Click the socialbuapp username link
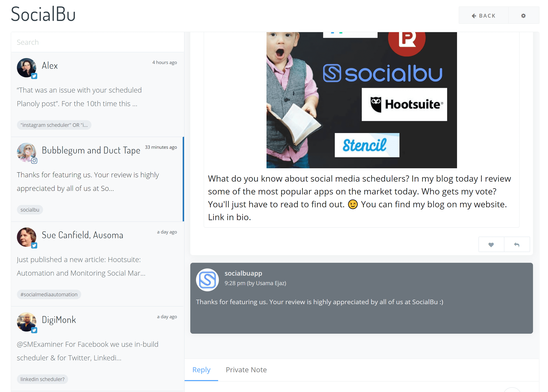This screenshot has height=392, width=548. click(243, 273)
